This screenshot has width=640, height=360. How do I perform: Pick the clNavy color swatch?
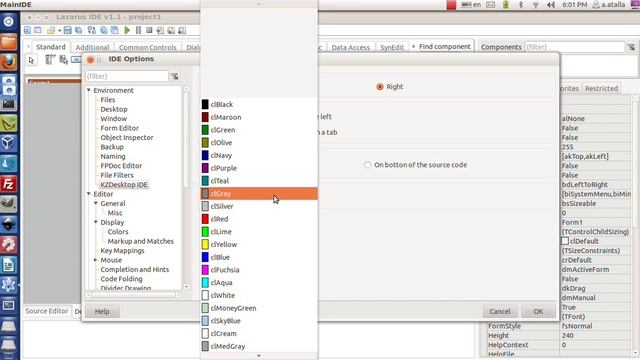point(205,156)
